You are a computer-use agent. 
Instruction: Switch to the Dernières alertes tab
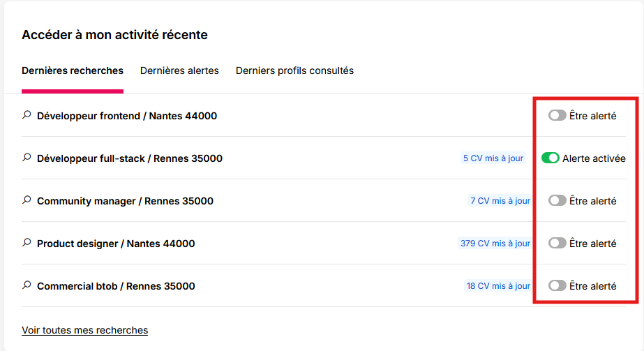[x=179, y=70]
